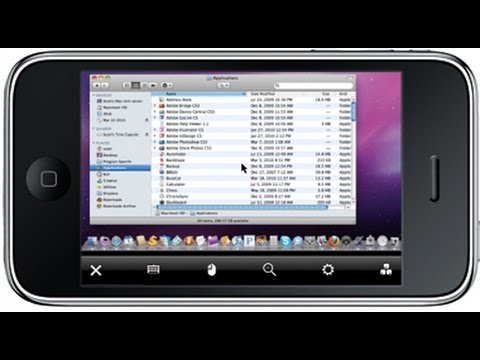Screen dimensions: 480x360
Task: Click the BBEdit application icon
Action: click(162, 172)
